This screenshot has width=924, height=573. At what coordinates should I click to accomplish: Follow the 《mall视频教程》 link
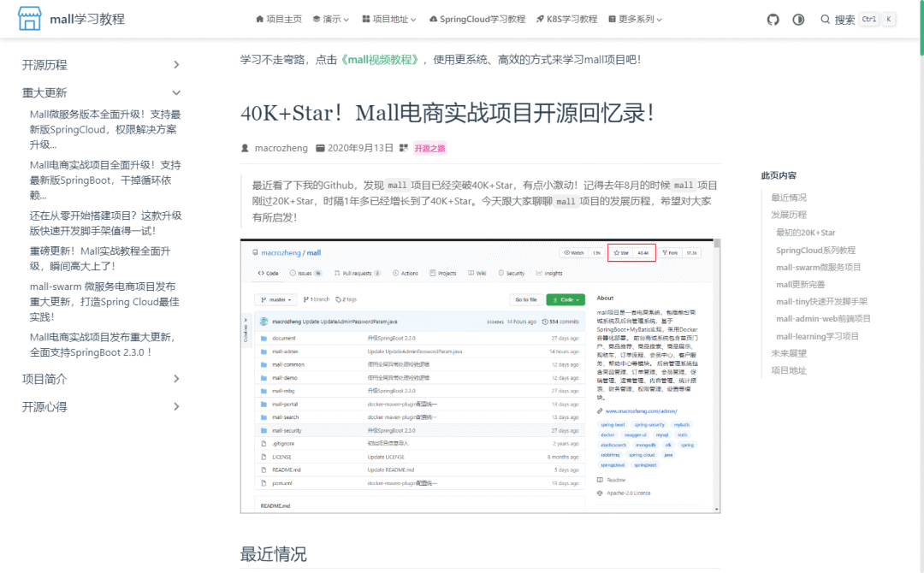pos(382,60)
